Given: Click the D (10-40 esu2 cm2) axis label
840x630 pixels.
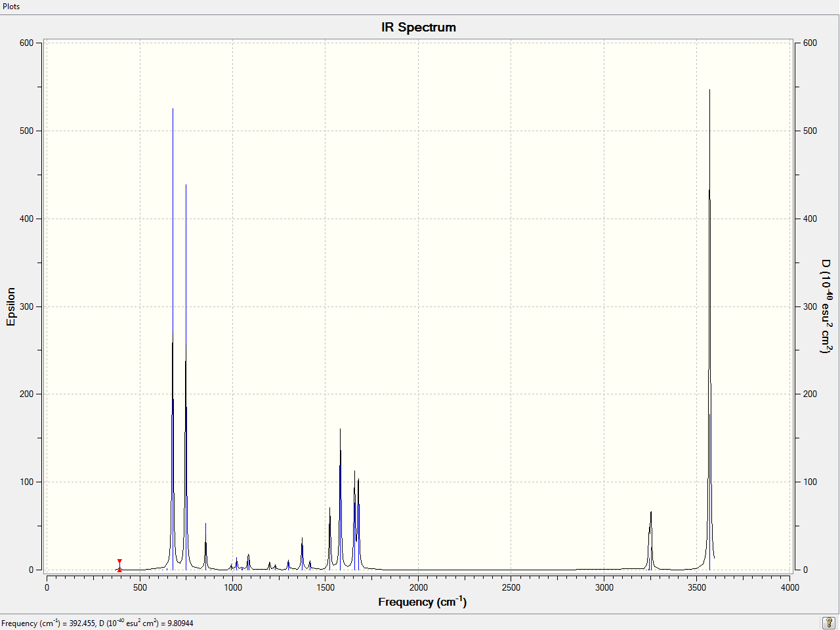Looking at the screenshot, I should 827,306.
